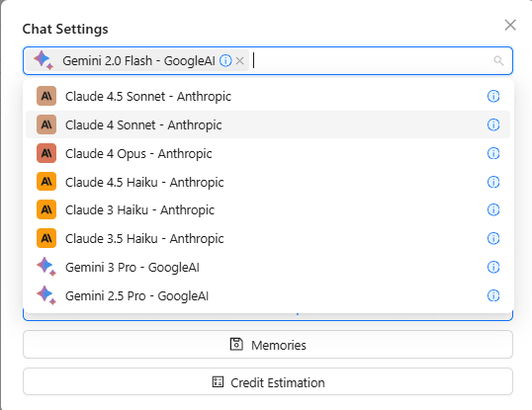Image resolution: width=532 pixels, height=410 pixels.
Task: Open info for Gemini 3 Pro
Action: click(x=493, y=267)
